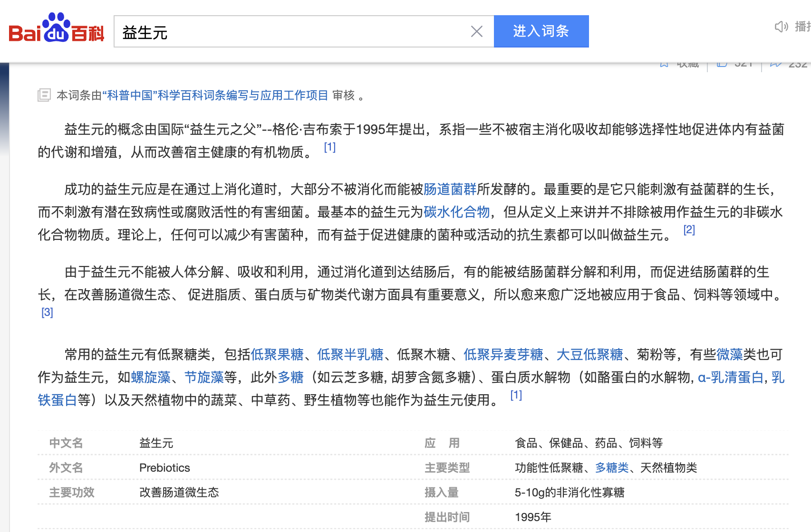
Task: Click the document icon beside 本词条由
Action: tap(44, 95)
